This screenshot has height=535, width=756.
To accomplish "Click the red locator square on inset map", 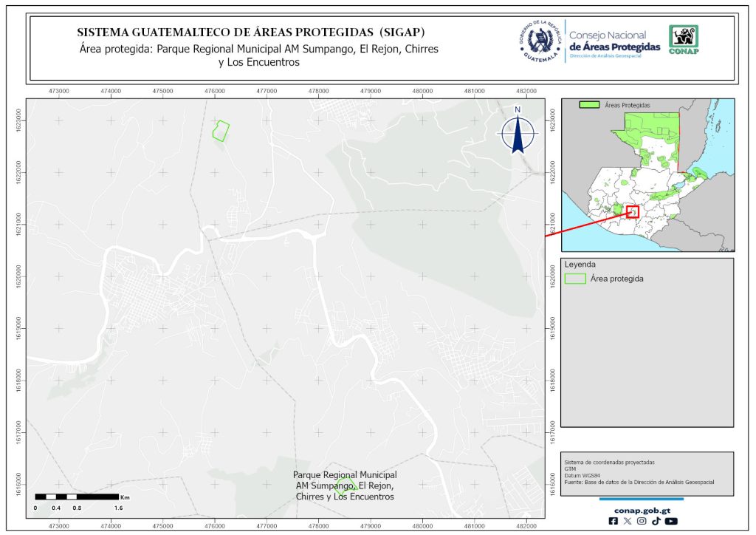I will (632, 211).
